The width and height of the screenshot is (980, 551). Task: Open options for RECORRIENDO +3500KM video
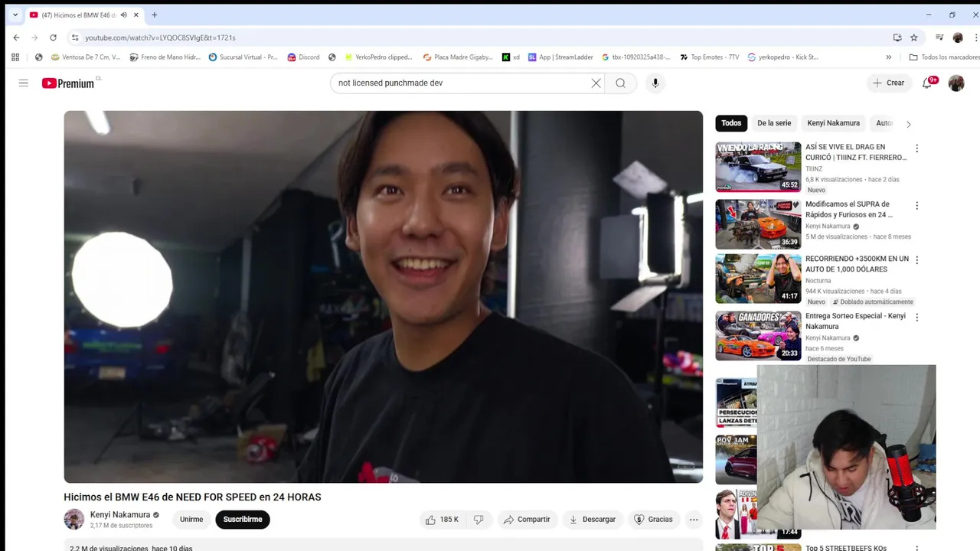(916, 260)
